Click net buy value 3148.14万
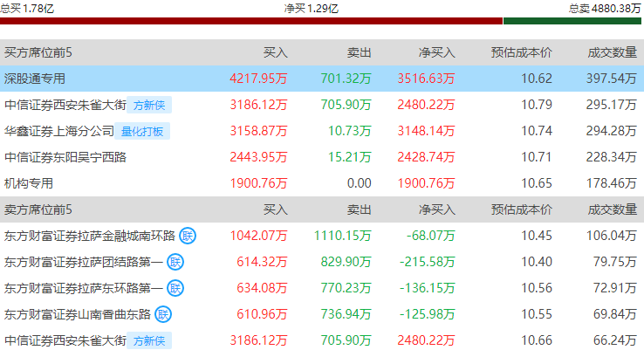 pyautogui.click(x=426, y=131)
